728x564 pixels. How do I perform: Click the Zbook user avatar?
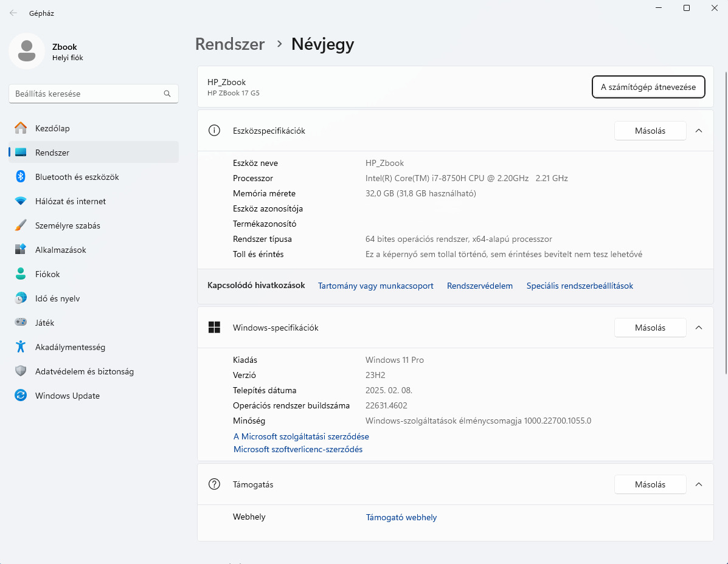tap(27, 51)
